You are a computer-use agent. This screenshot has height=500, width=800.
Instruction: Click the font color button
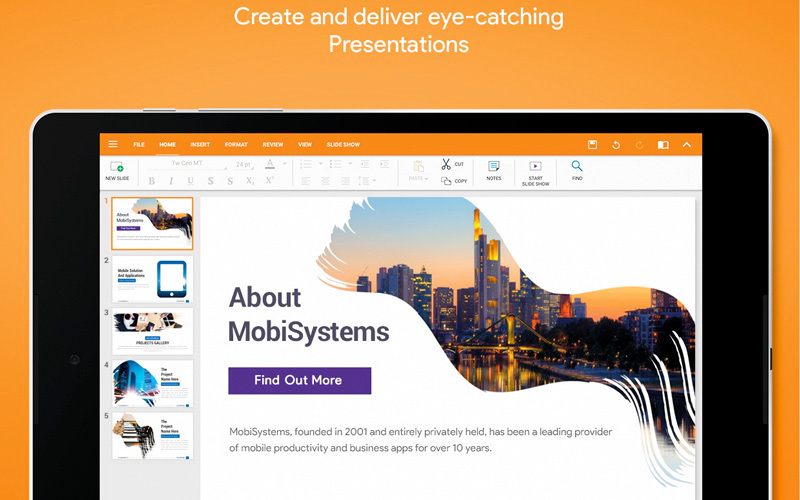point(269,164)
